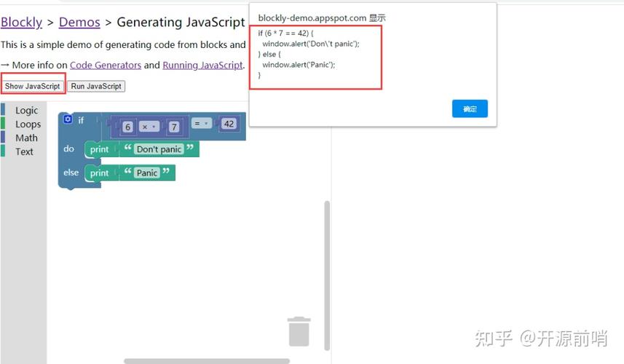Click the print block in the do row
Viewport: 624px width, 364px height.
click(99, 149)
